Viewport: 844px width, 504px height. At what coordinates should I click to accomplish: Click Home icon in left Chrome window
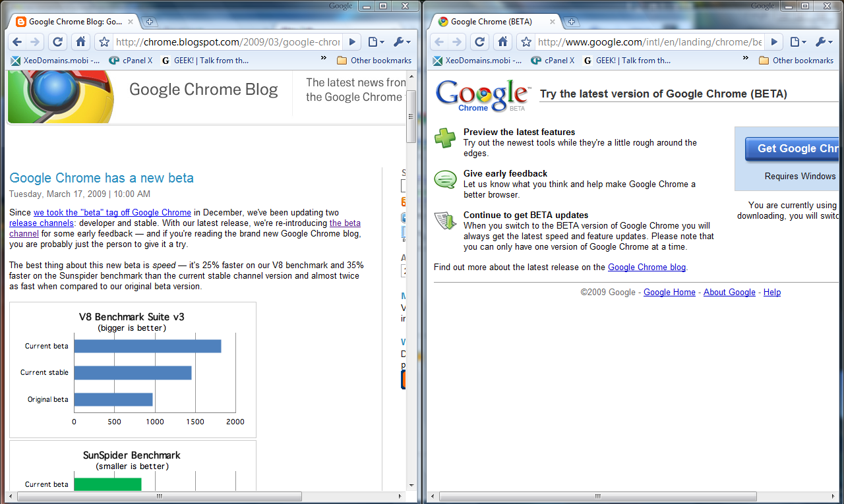pyautogui.click(x=80, y=42)
